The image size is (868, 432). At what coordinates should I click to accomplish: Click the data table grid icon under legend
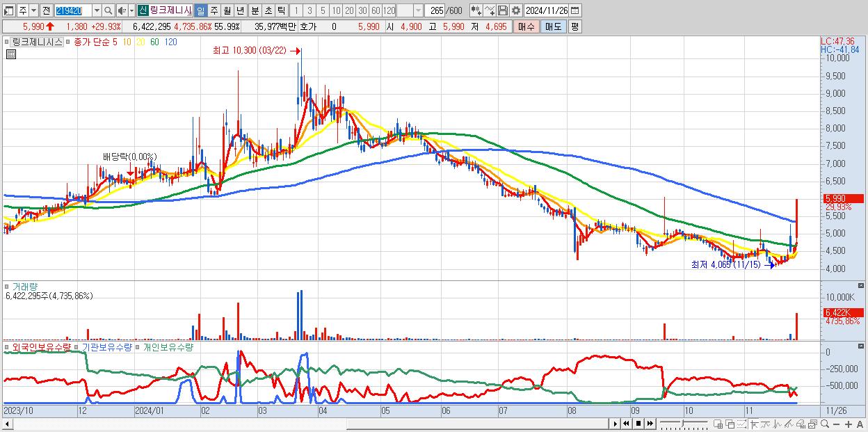10,54
